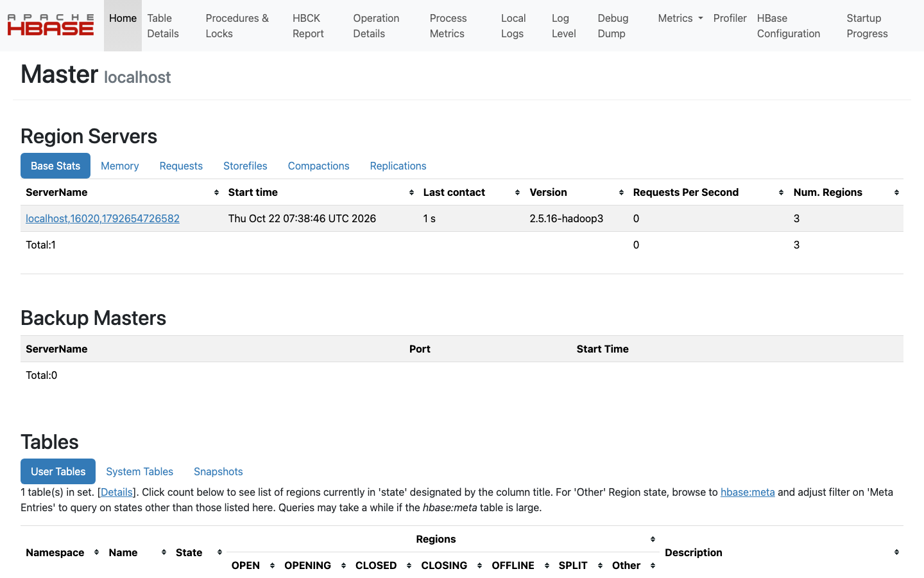Select the Base Stats tab
The height and width of the screenshot is (578, 924).
click(x=55, y=166)
